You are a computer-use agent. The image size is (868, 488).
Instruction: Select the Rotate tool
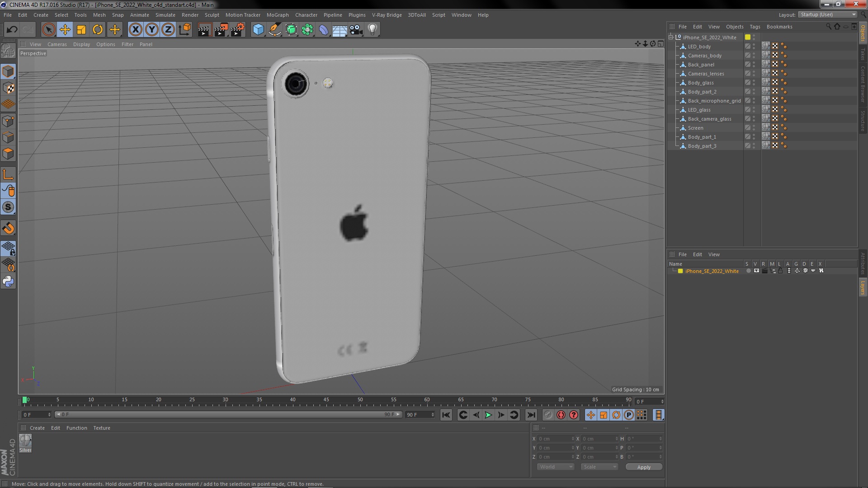98,30
